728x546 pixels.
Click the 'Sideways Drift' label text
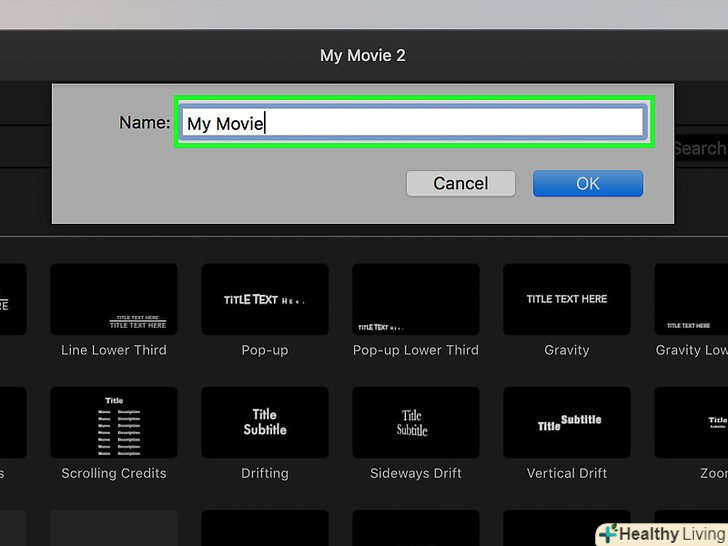tap(416, 473)
